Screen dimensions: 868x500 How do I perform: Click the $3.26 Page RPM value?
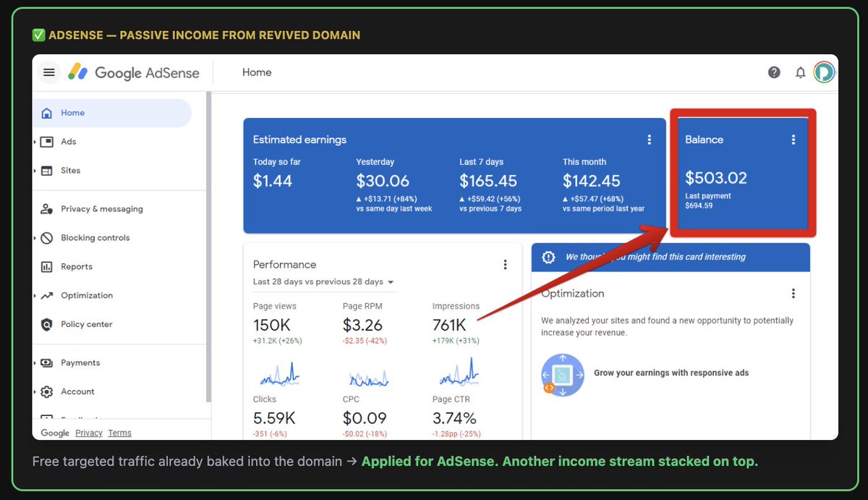(362, 326)
